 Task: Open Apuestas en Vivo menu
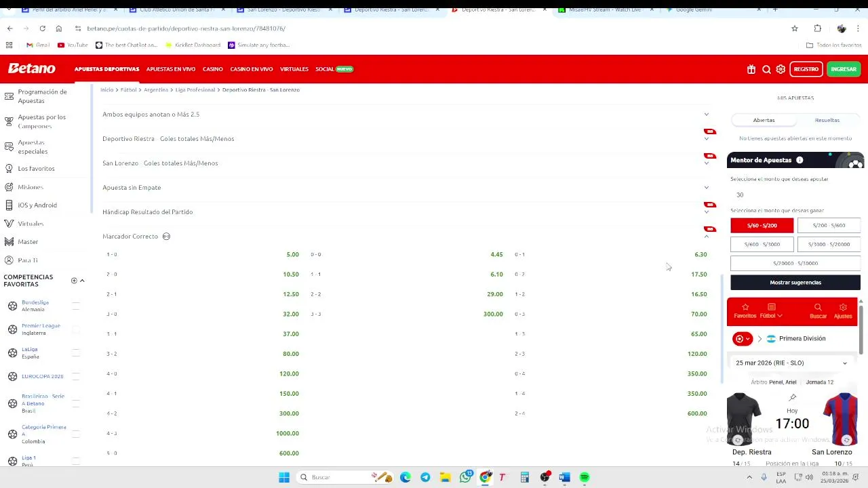click(171, 69)
